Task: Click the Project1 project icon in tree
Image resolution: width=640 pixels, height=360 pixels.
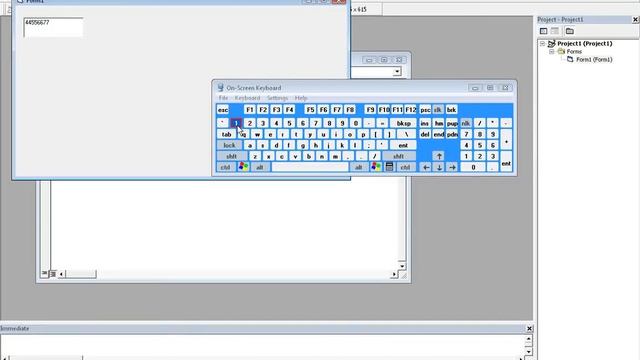Action: (551, 43)
